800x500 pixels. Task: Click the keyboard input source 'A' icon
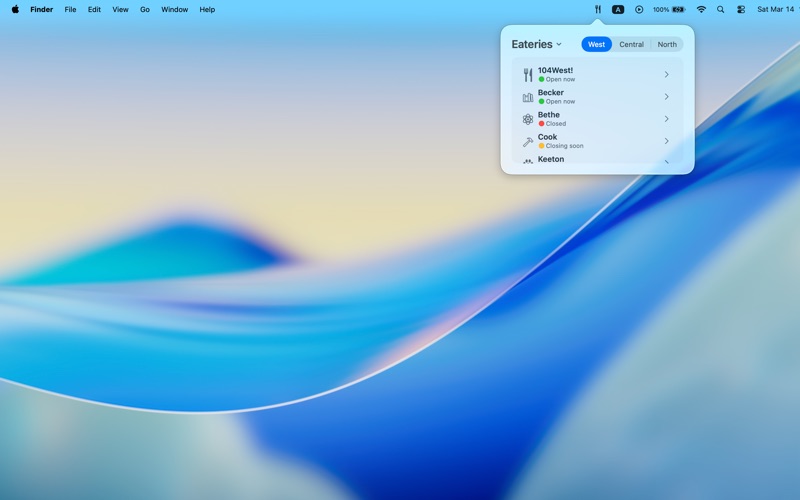point(618,9)
